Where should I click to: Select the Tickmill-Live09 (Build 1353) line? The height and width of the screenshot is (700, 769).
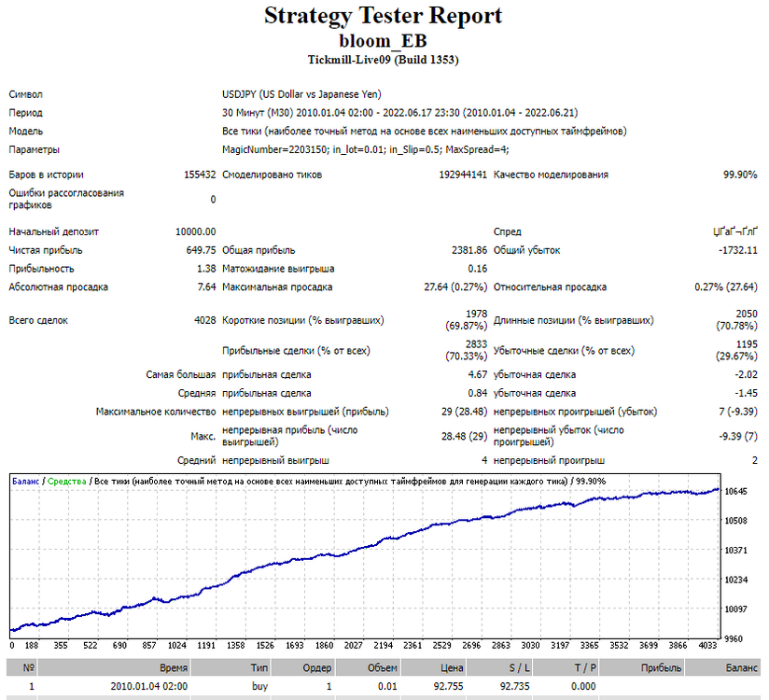coord(383,60)
